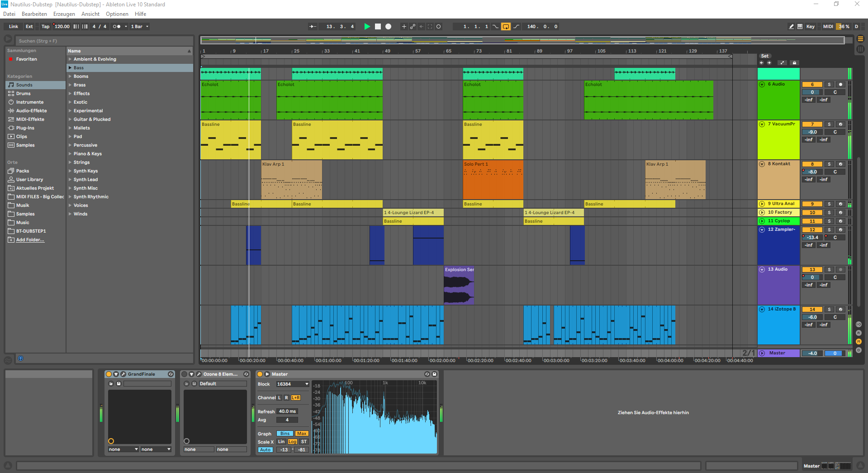This screenshot has width=868, height=473.
Task: Toggle the metronome switch
Action: tap(117, 27)
